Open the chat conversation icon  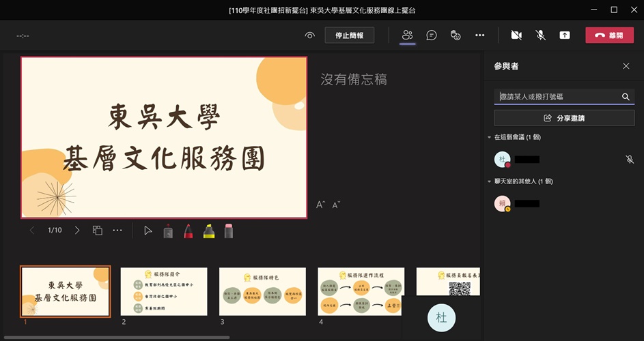[432, 35]
